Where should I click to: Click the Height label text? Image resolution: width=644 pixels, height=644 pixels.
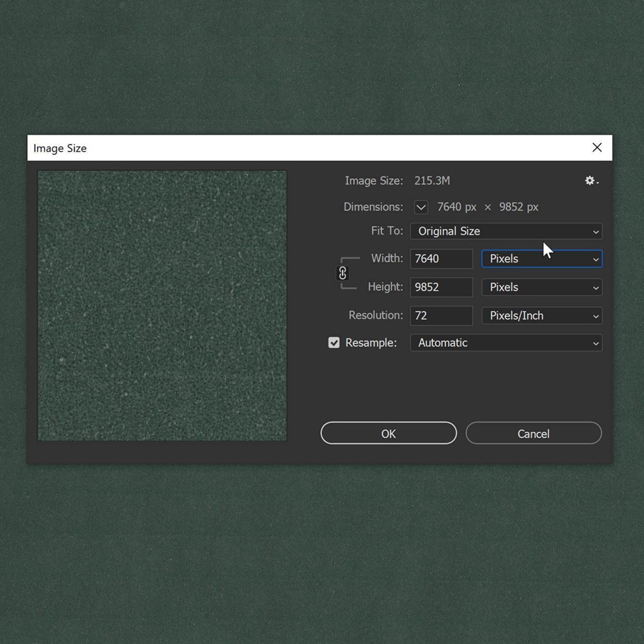385,287
